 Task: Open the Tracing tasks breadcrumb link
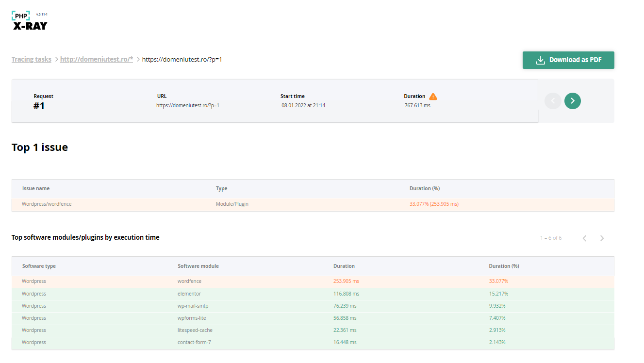point(32,59)
